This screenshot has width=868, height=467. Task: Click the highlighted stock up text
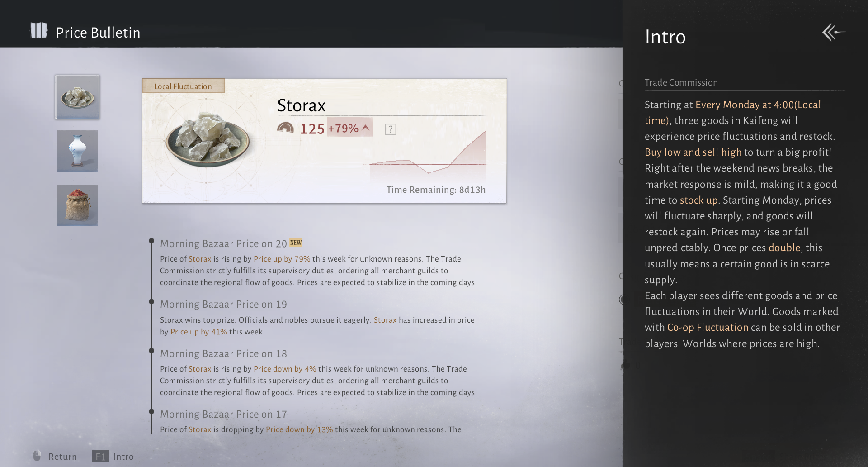698,200
